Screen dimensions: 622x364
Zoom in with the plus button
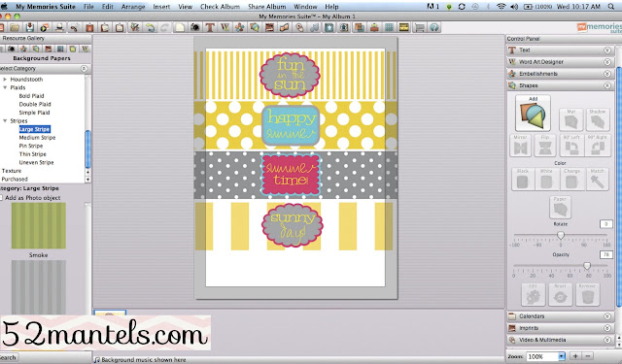[575, 356]
